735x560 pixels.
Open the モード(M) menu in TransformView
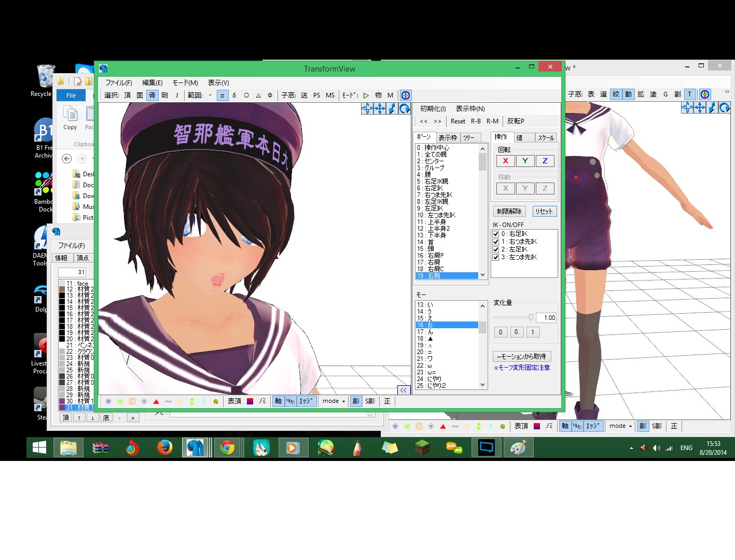(x=185, y=83)
